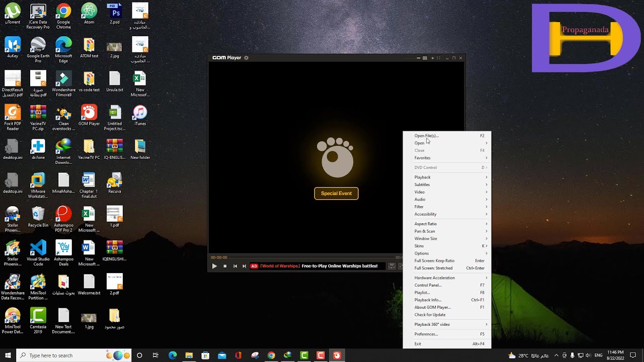Select the Internet Download Manager desktop icon
This screenshot has width=644, height=362.
(63, 151)
